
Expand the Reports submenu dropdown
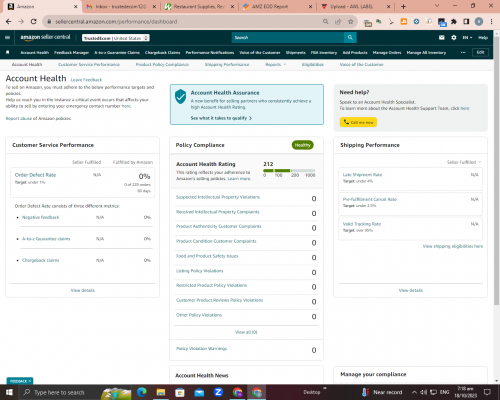[275, 64]
